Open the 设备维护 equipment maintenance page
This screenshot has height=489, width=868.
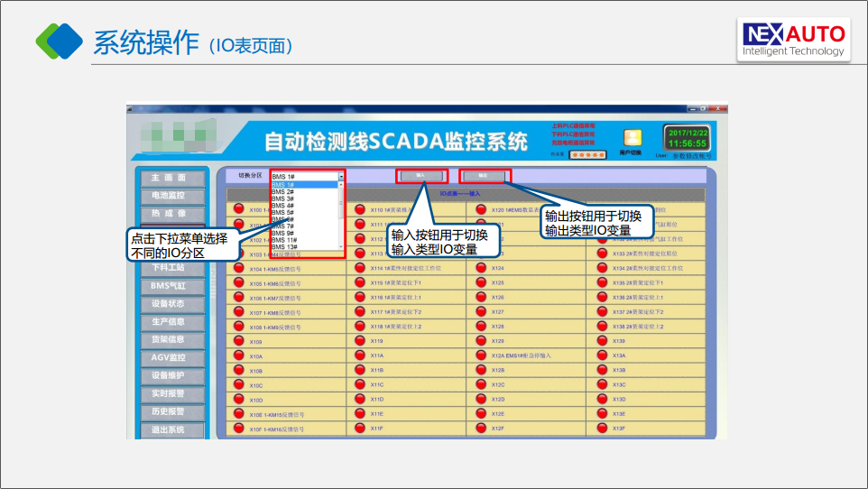pos(172,375)
